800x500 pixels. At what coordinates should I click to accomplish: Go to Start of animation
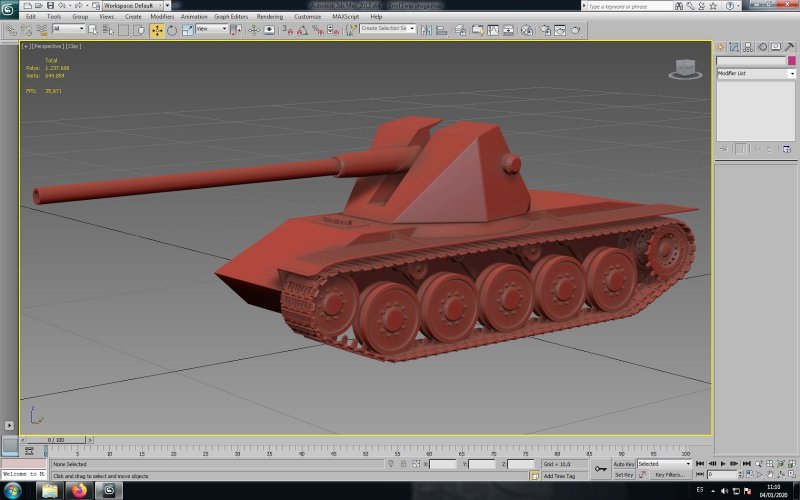tap(700, 464)
